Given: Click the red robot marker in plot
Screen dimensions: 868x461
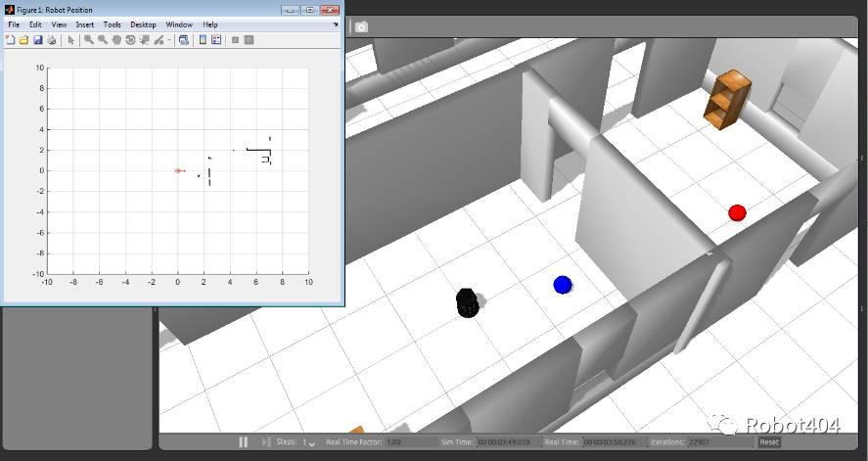Looking at the screenshot, I should click(178, 171).
